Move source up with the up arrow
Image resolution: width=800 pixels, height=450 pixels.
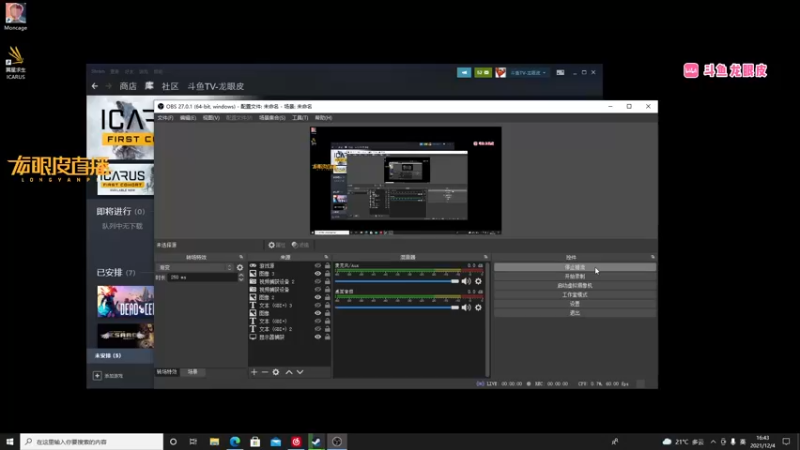click(x=289, y=372)
